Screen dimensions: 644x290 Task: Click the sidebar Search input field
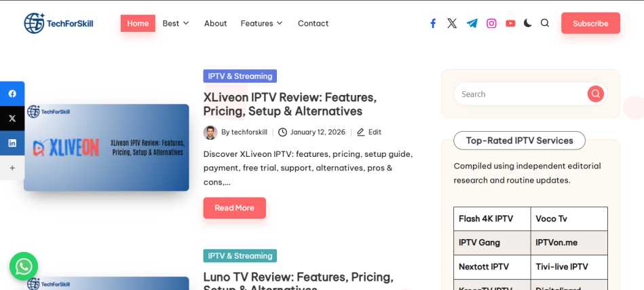click(519, 94)
